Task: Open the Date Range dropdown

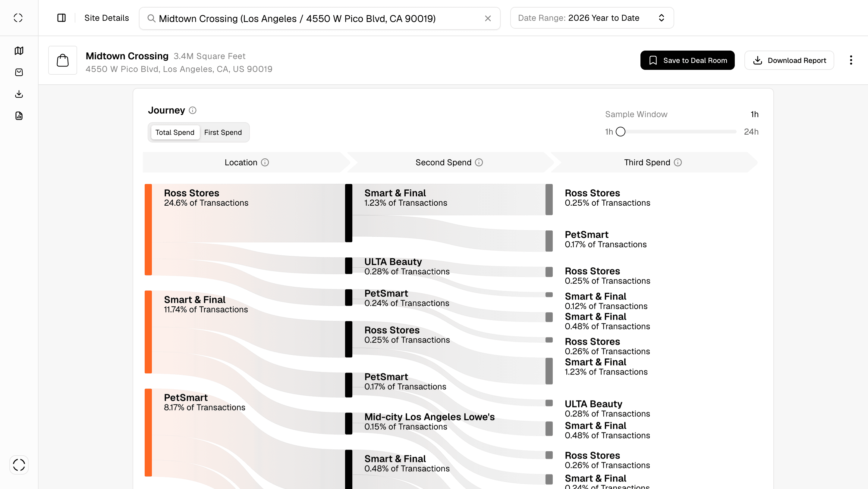Action: click(x=592, y=18)
